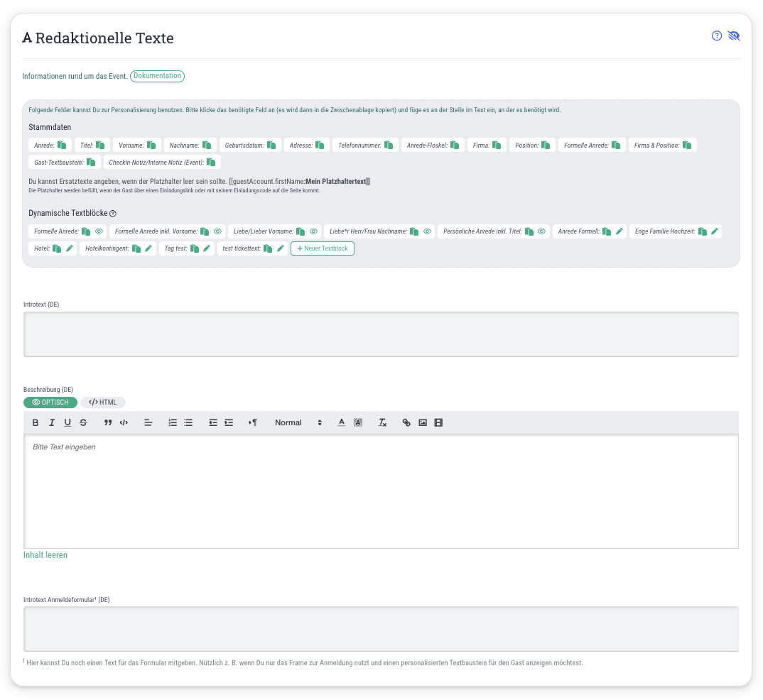This screenshot has width=763, height=700.
Task: Clear the editor with Inhalt leeren
Action: coord(45,555)
